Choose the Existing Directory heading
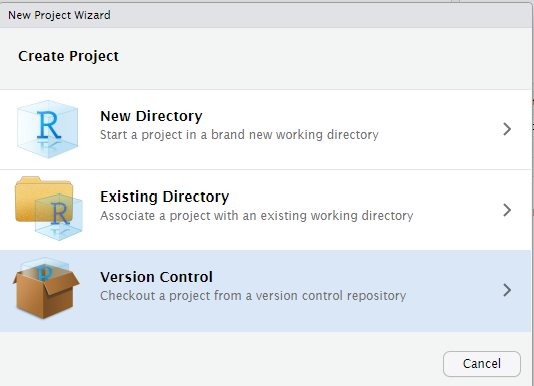Image resolution: width=534 pixels, height=386 pixels. [164, 197]
